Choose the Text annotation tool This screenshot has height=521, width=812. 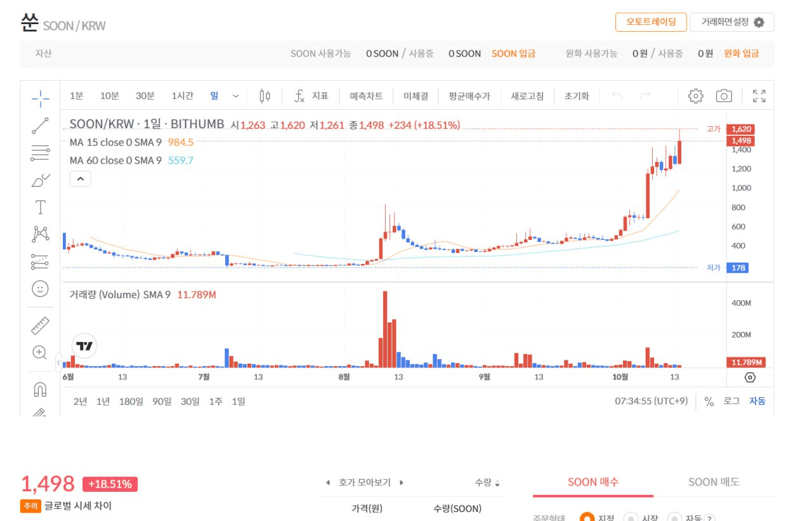click(x=40, y=207)
